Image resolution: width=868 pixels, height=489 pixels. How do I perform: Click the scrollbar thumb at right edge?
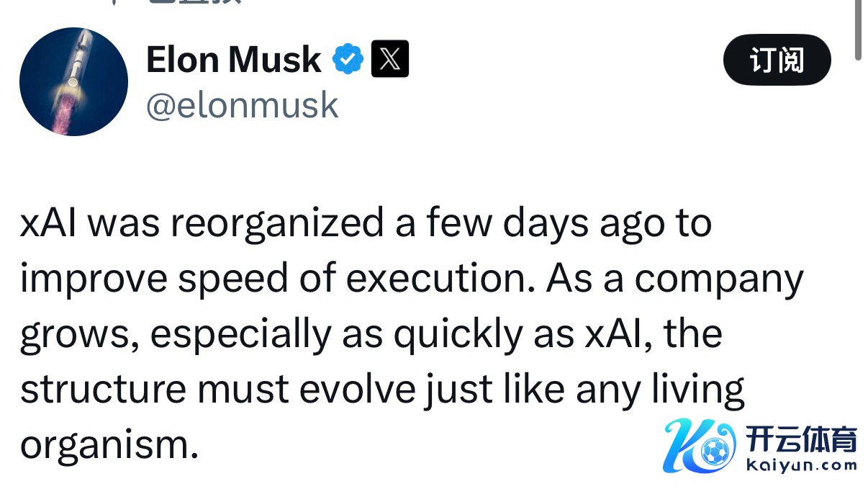858,29
